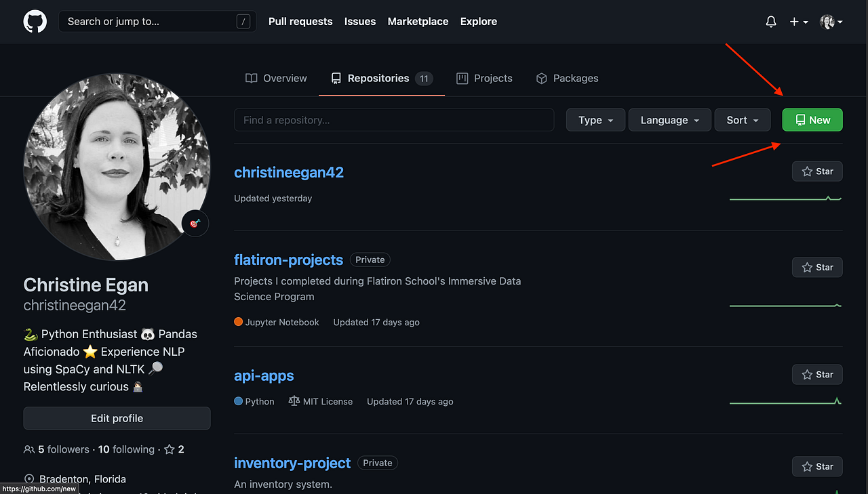Screen dimensions: 868x494
Task: Open the create menu with the plus icon
Action: (x=799, y=21)
